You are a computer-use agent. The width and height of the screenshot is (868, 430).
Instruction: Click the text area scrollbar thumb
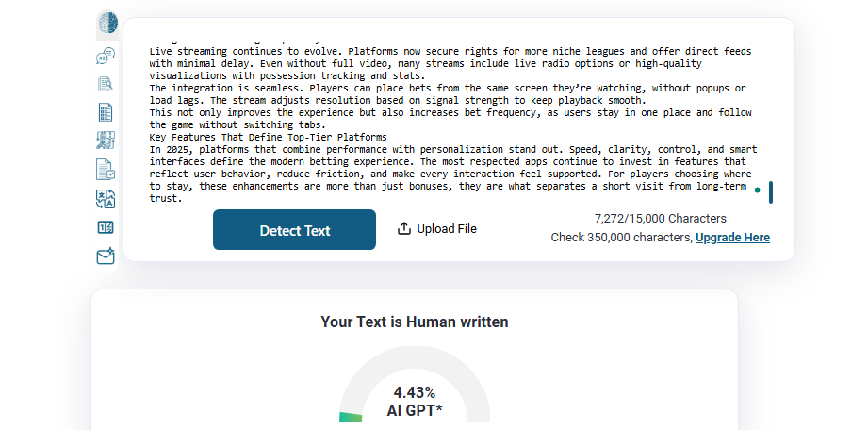pos(771,192)
